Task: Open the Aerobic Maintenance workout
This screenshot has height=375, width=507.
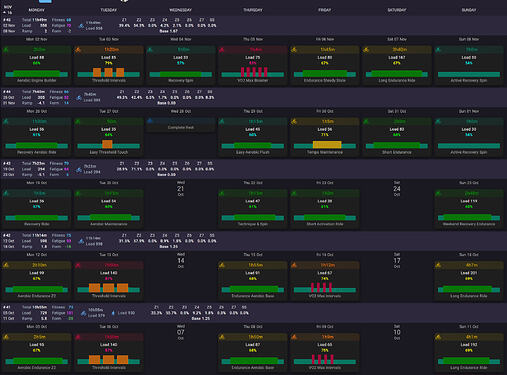Action: tap(109, 209)
